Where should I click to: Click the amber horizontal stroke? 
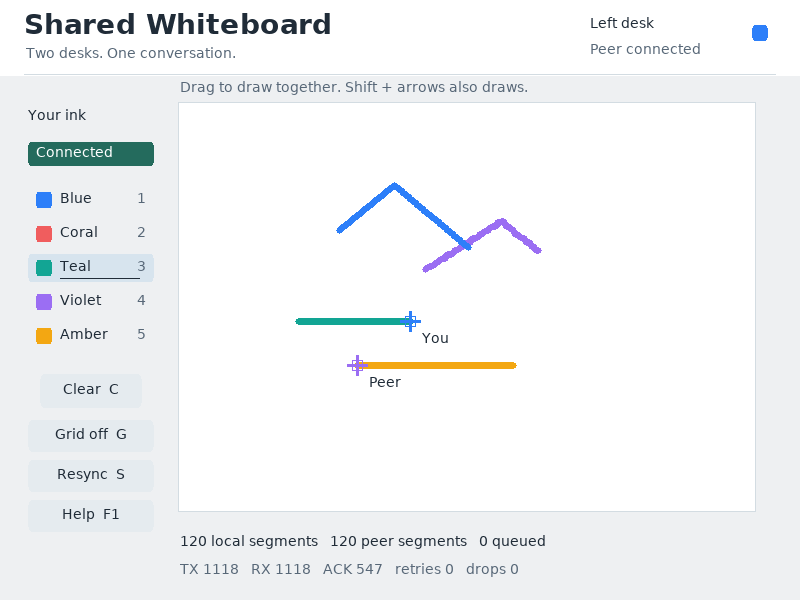point(439,365)
